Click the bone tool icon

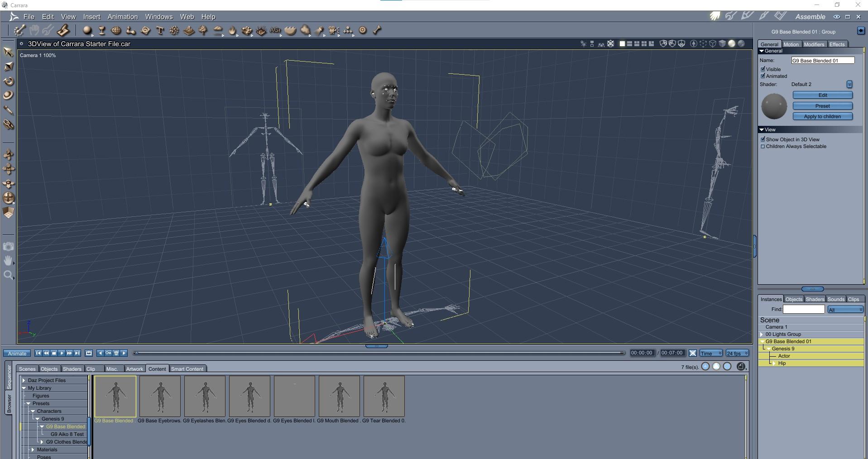(377, 30)
